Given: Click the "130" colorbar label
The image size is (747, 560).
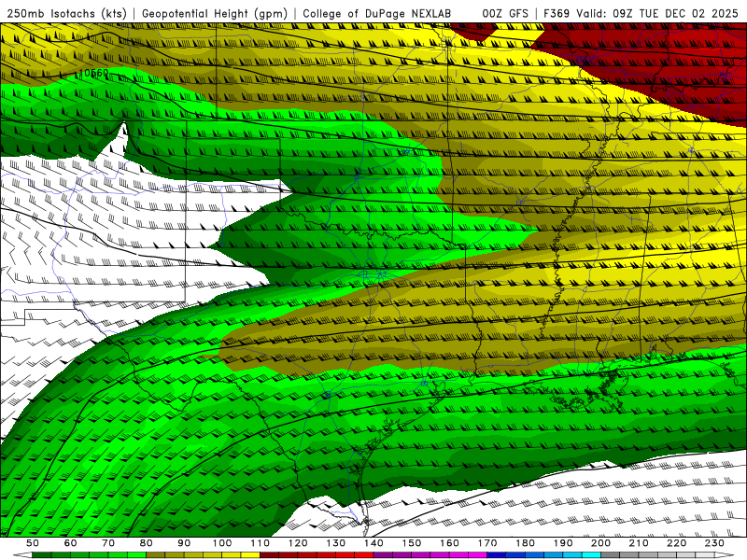Looking at the screenshot, I should coord(336,543).
